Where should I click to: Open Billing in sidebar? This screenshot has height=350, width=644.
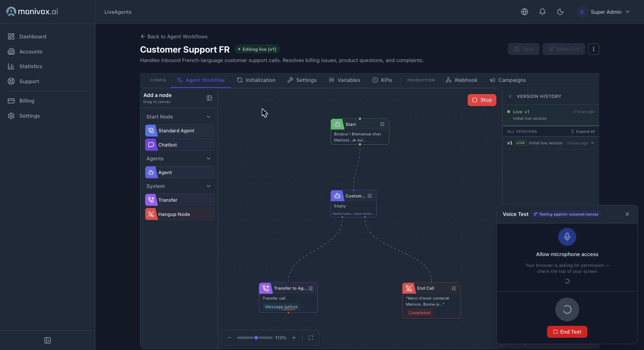click(x=47, y=101)
